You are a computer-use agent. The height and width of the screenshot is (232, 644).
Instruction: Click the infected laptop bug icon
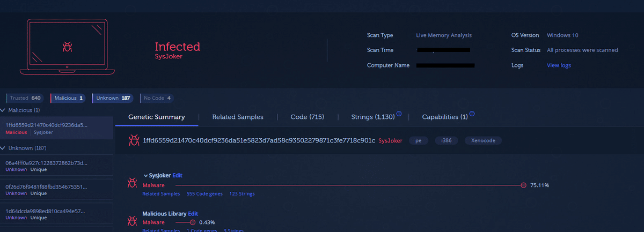point(68,47)
